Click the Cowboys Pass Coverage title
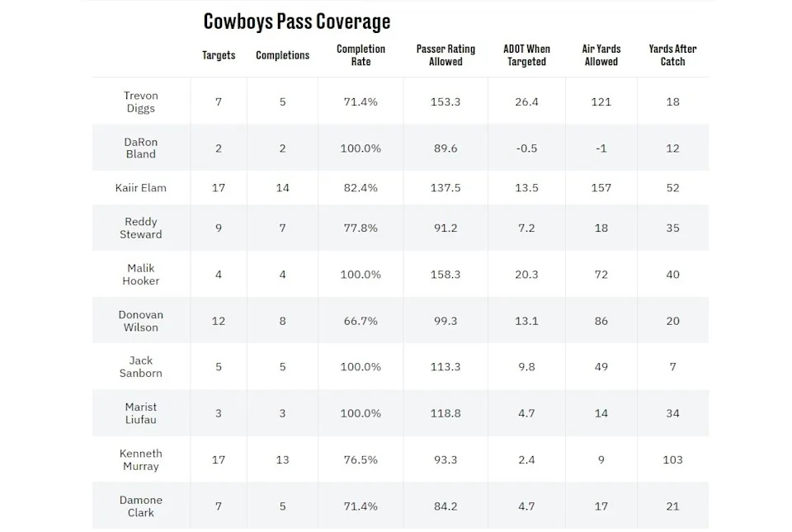 (297, 21)
